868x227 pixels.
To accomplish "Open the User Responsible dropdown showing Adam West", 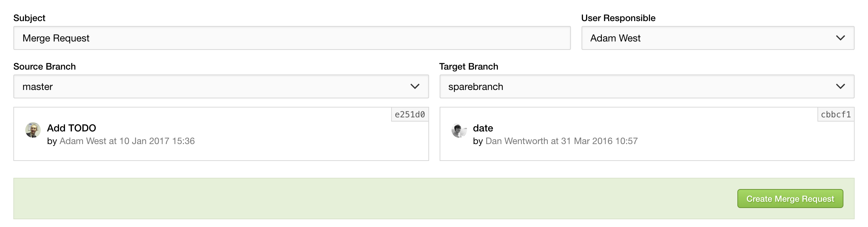I will click(718, 38).
